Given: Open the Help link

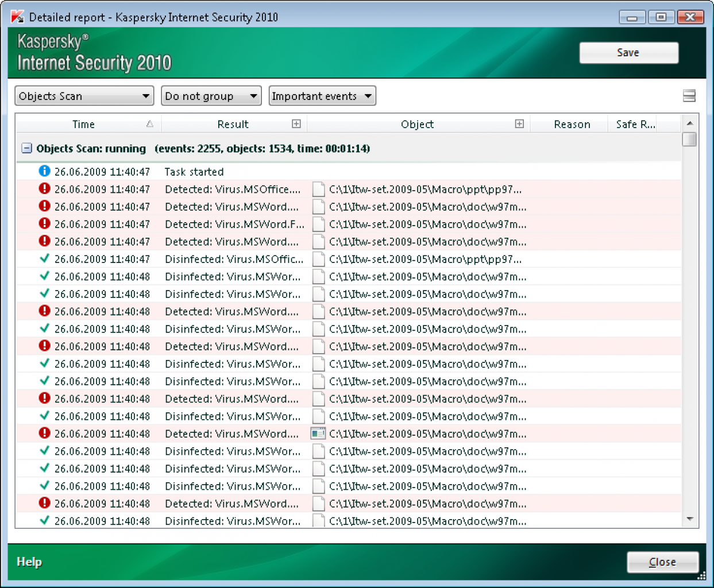Looking at the screenshot, I should point(29,562).
